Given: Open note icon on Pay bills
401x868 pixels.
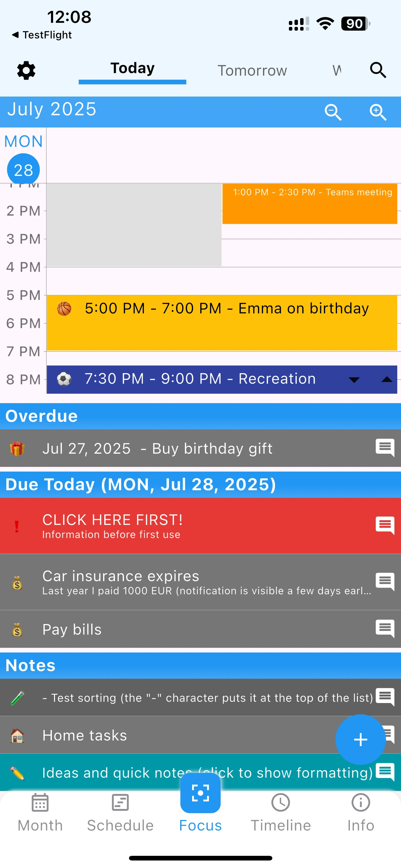Looking at the screenshot, I should (385, 629).
